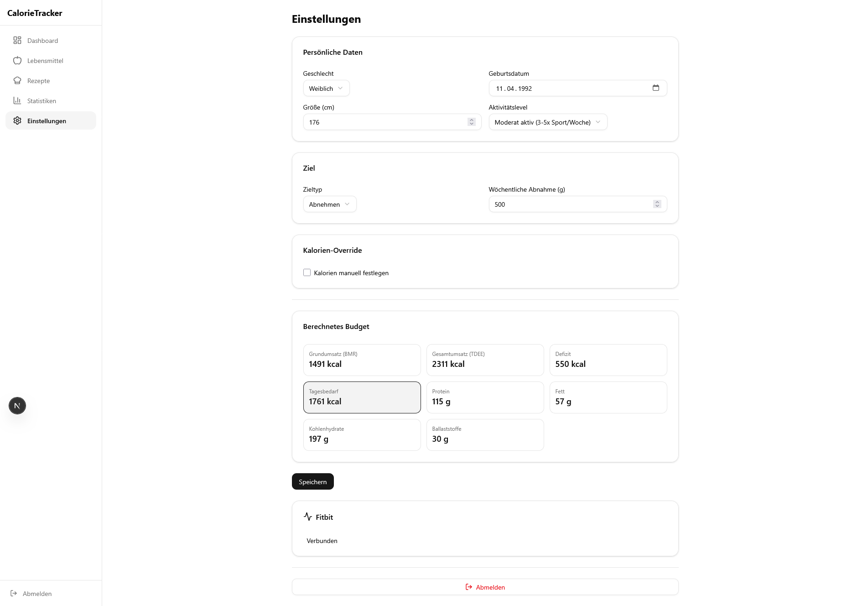Click the Statistiken bar chart icon
The height and width of the screenshot is (606, 868).
[x=17, y=101]
